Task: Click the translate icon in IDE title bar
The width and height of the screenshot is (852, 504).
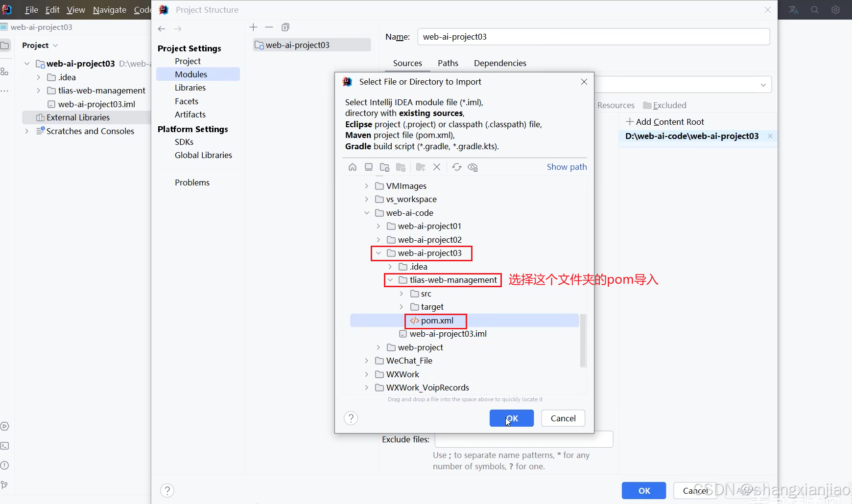Action: (x=794, y=10)
